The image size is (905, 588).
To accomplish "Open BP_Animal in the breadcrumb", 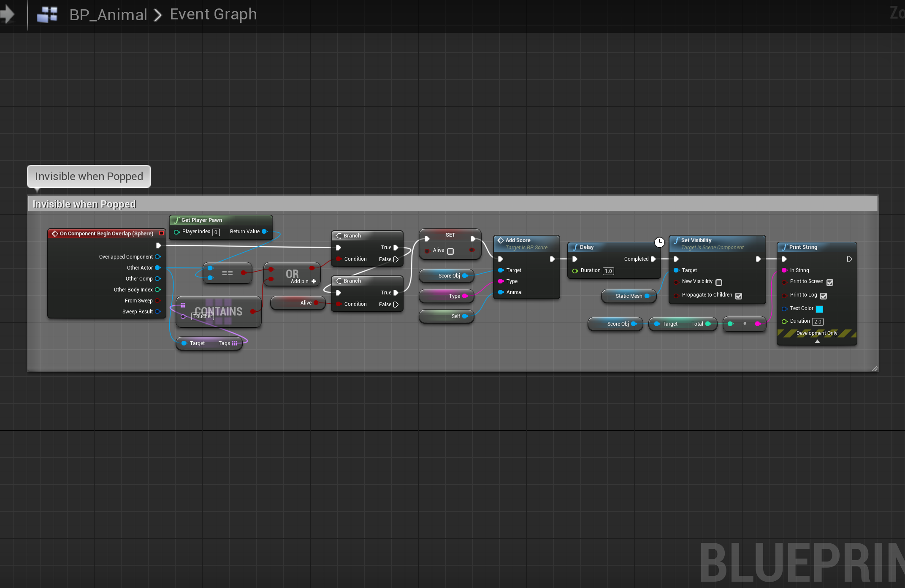I will tap(108, 15).
